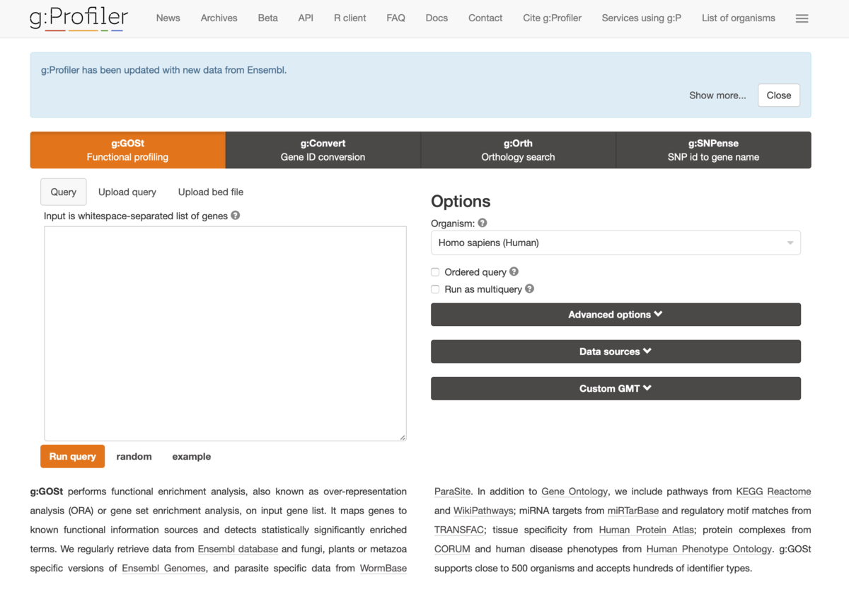Switch to g:GOSt Functional profiling tab

[x=127, y=150]
